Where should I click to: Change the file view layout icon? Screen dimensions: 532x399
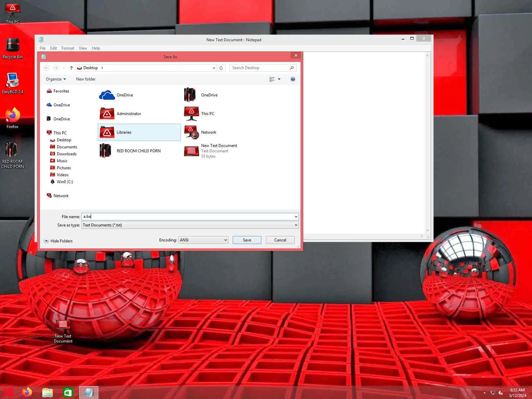point(272,79)
